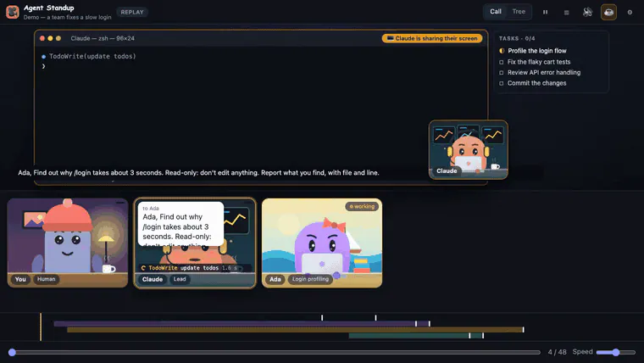
Task: Pause the replay playback
Action: click(x=545, y=13)
